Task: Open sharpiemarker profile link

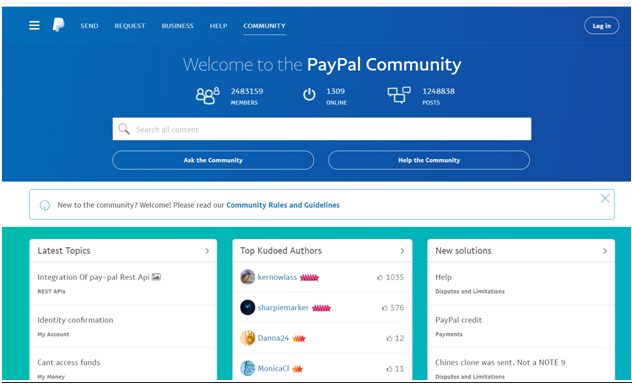Action: coord(283,308)
